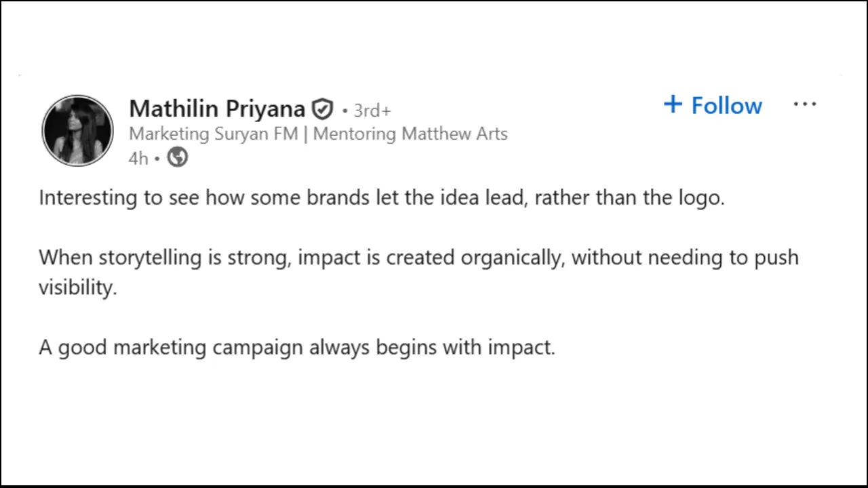The height and width of the screenshot is (488, 868).
Task: Click the 3rd+ connection degree label
Action: [372, 110]
